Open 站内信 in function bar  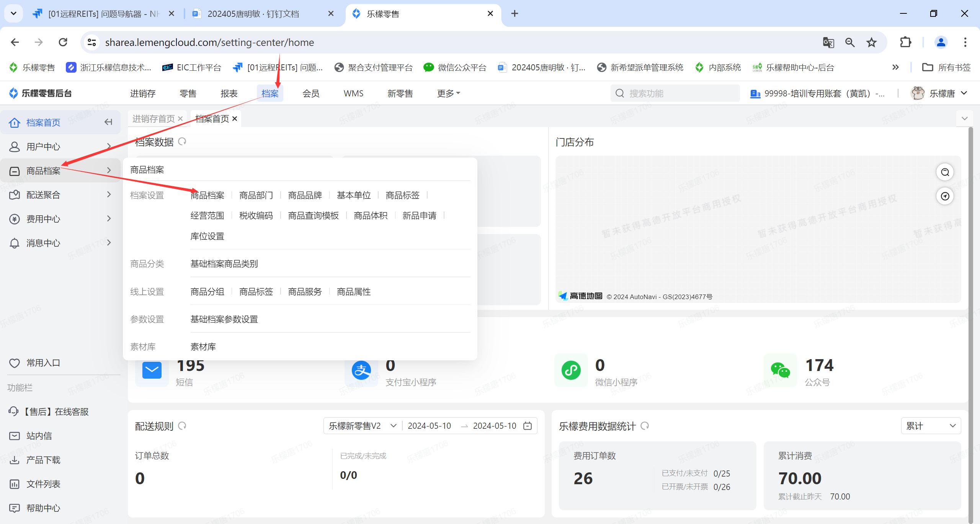coord(30,436)
